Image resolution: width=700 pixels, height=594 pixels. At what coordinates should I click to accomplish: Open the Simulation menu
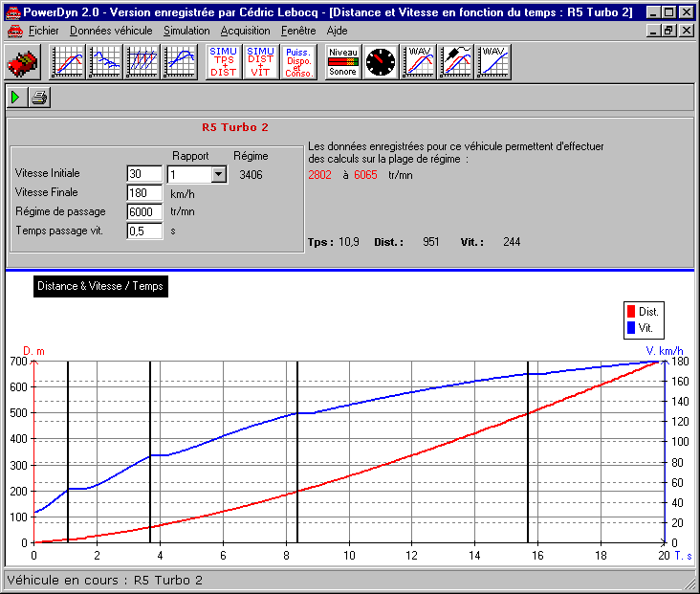coord(186,31)
